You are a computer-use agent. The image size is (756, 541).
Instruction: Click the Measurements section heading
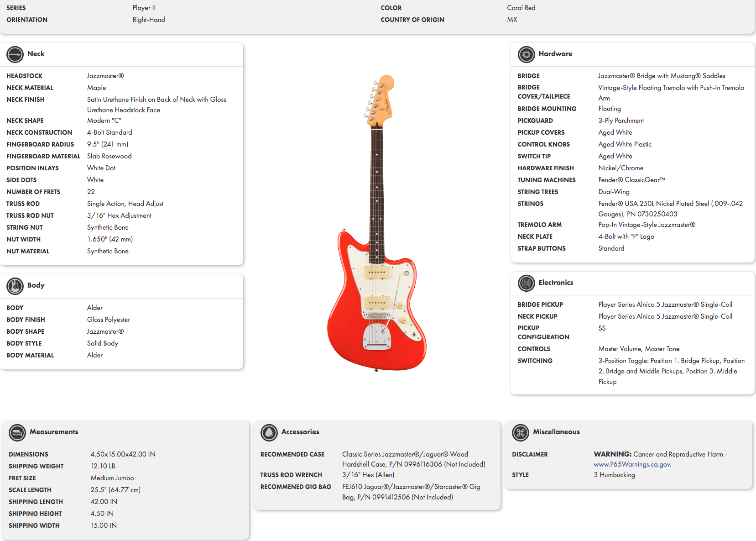click(54, 432)
